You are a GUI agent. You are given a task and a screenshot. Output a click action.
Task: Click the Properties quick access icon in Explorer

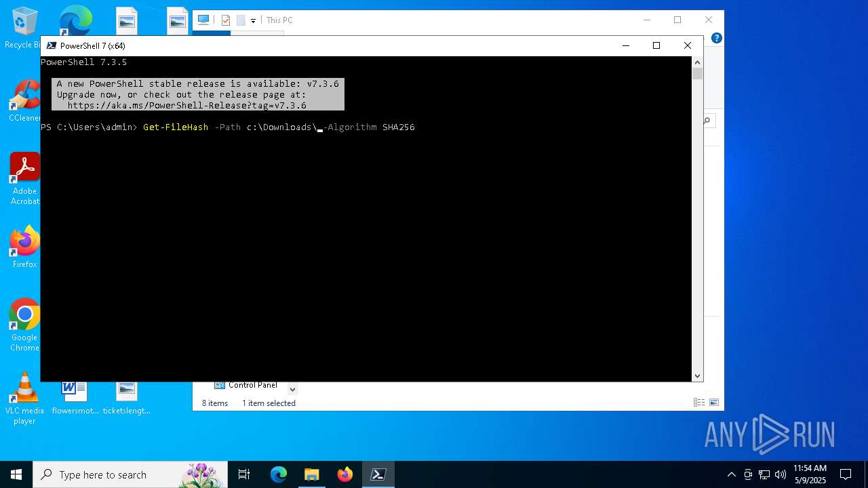click(226, 20)
